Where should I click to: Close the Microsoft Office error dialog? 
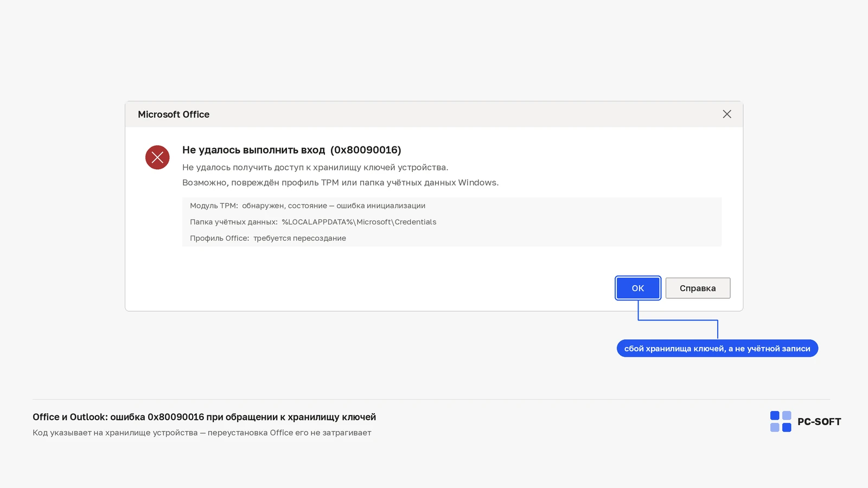click(727, 114)
